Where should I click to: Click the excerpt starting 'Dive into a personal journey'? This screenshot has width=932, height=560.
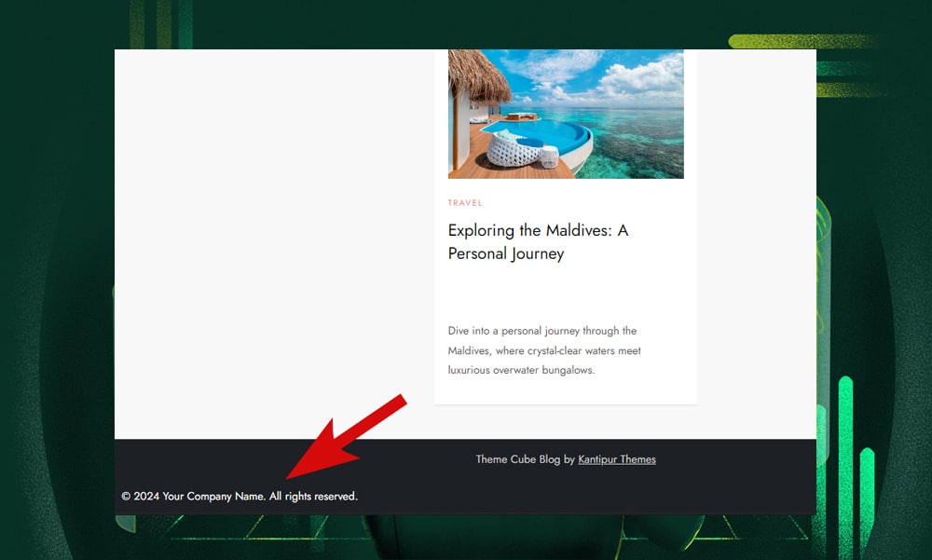544,350
